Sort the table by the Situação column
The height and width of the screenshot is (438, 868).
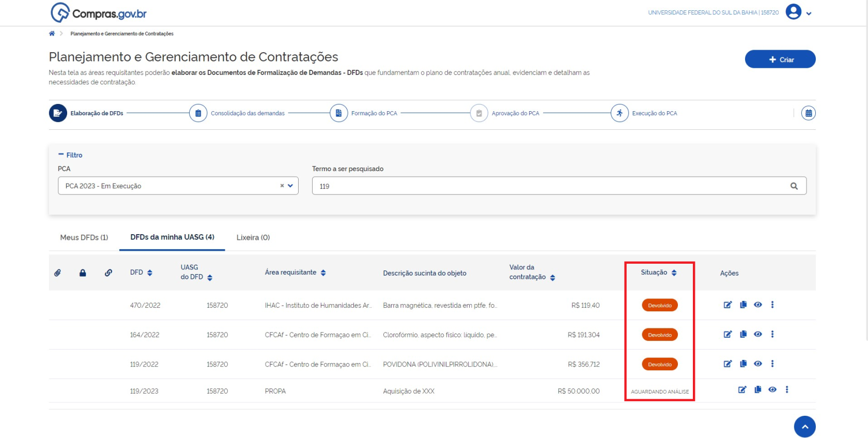(x=674, y=273)
